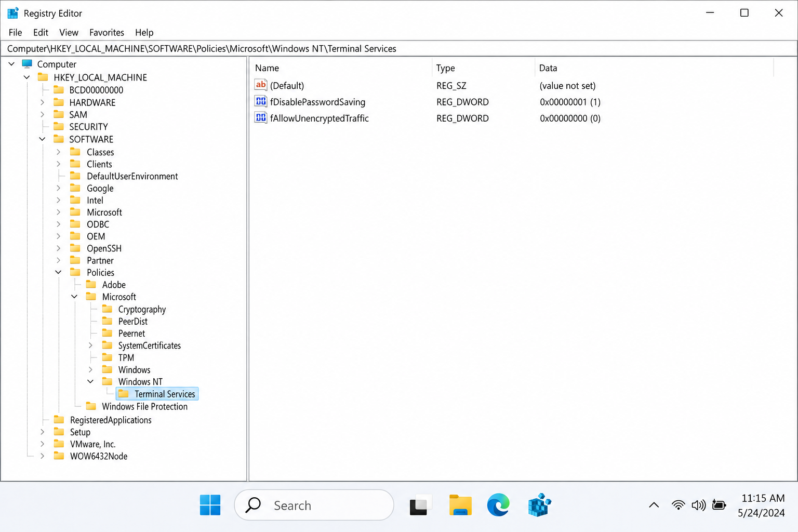Expand the Google key
The height and width of the screenshot is (532, 798).
coord(59,188)
